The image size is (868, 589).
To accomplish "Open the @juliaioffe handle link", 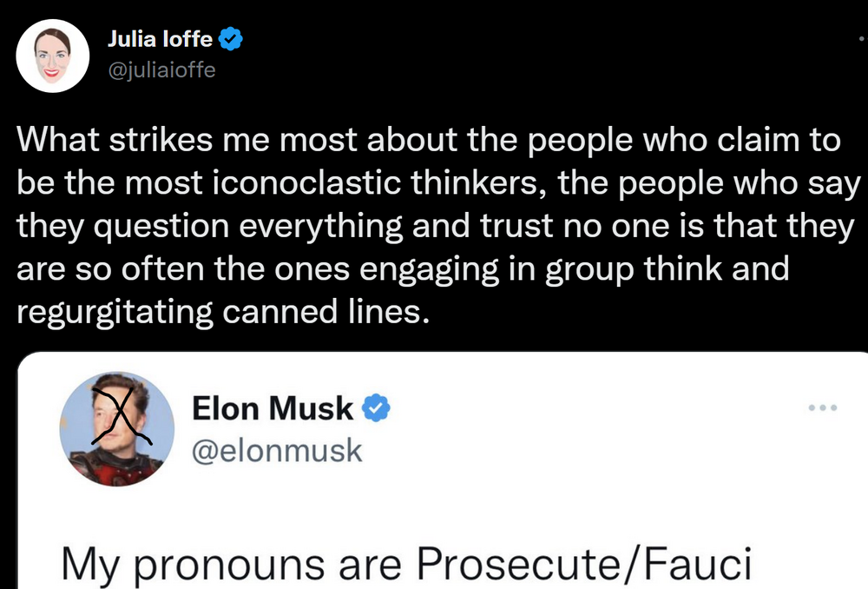I will pyautogui.click(x=161, y=70).
